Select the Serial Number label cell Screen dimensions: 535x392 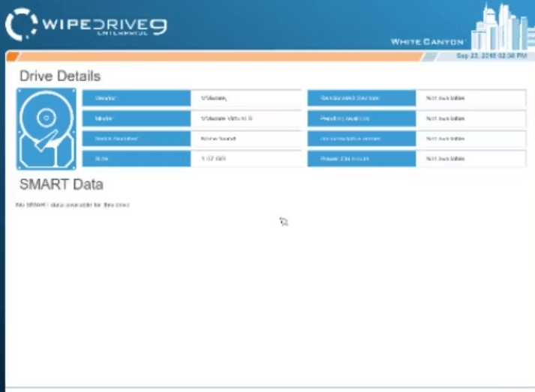(x=136, y=139)
